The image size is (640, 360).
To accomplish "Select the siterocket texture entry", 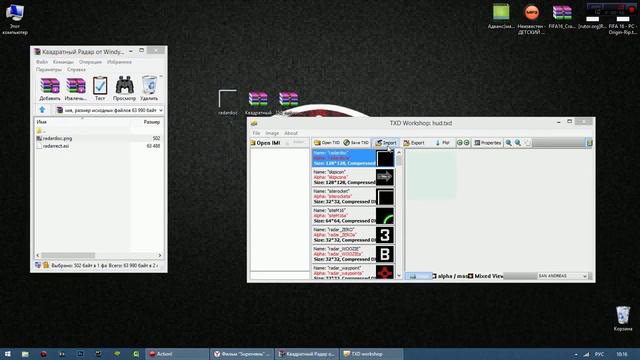I will (x=353, y=196).
